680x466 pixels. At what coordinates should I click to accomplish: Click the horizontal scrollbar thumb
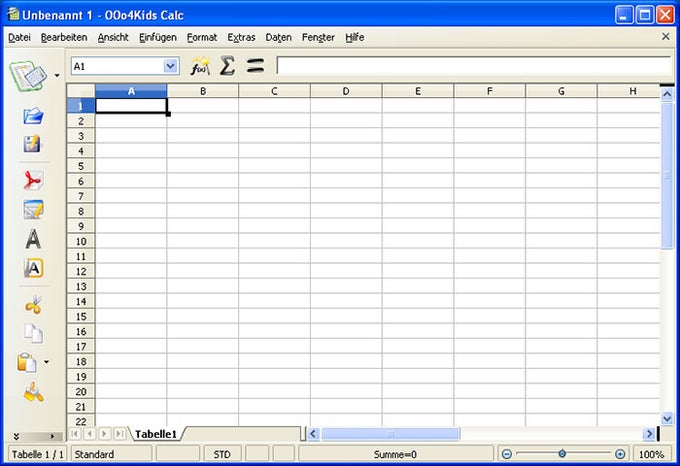pos(390,433)
